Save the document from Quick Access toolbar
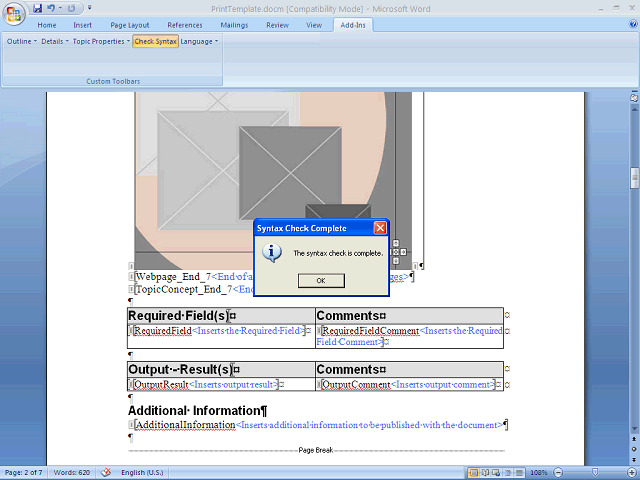The width and height of the screenshot is (640, 480). coord(38,8)
